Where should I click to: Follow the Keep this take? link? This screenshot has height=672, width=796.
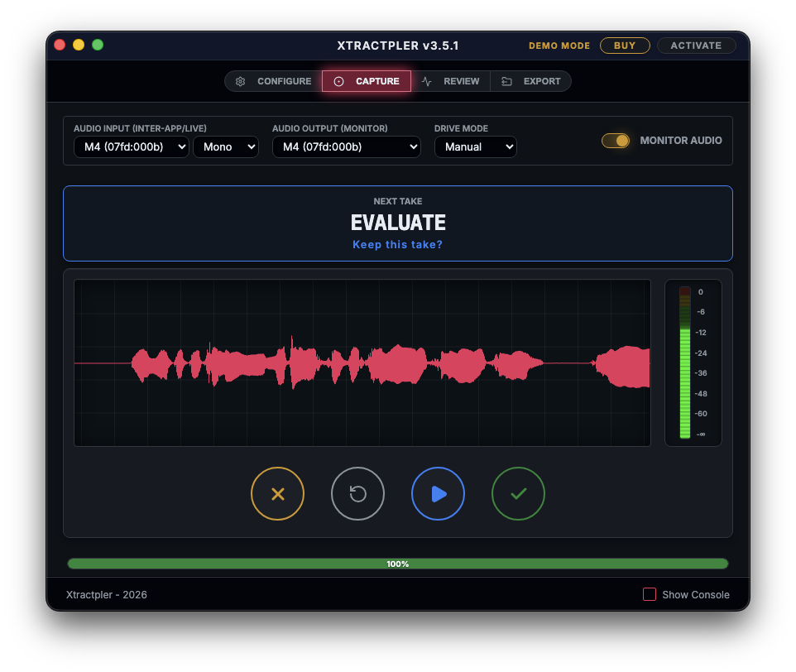398,244
